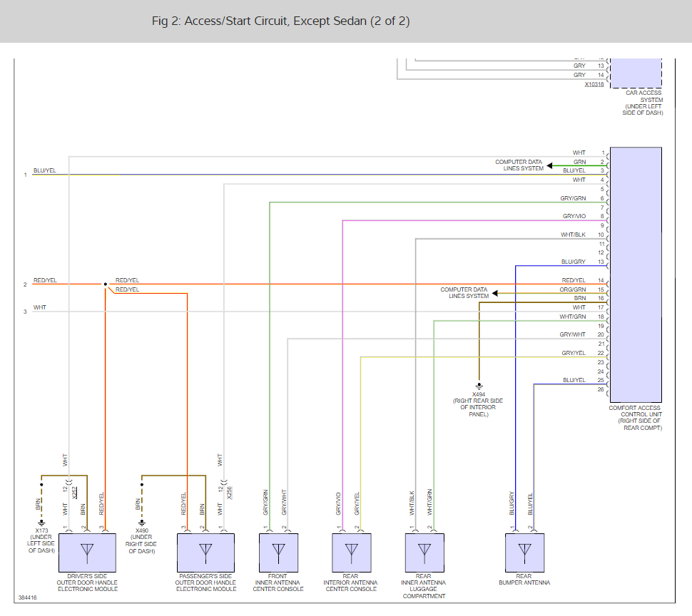The image size is (692, 616).
Task: Click the X490 ground symbol
Action: (142, 523)
